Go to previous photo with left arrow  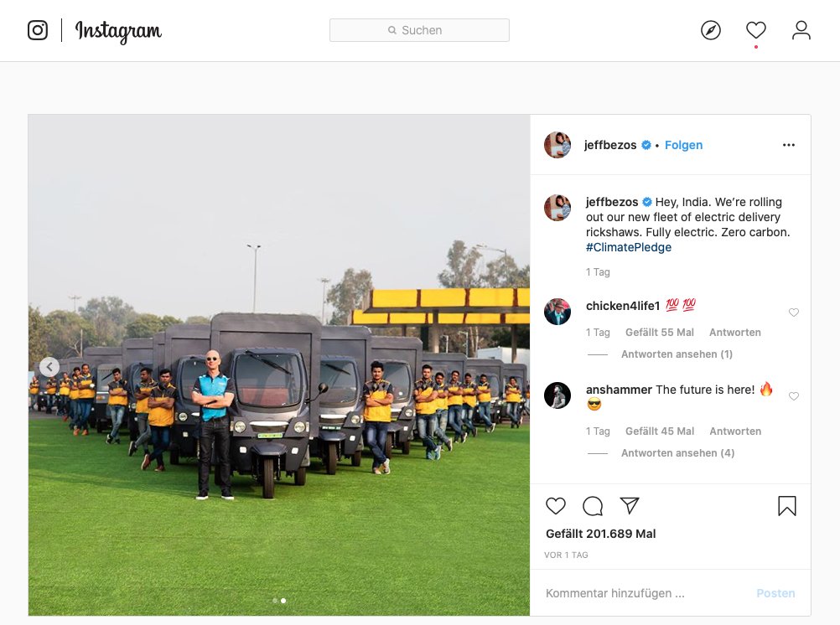click(49, 367)
